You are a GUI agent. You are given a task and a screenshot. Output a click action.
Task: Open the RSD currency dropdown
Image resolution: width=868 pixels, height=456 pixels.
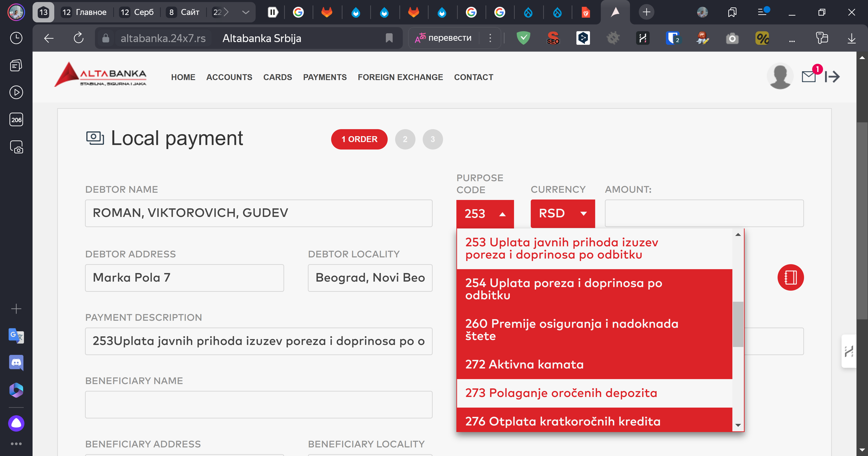tap(563, 213)
